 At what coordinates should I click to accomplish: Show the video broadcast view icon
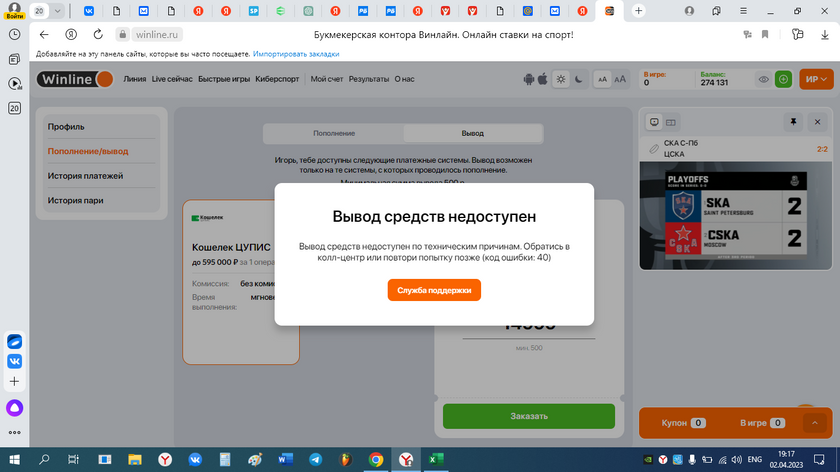coord(654,122)
